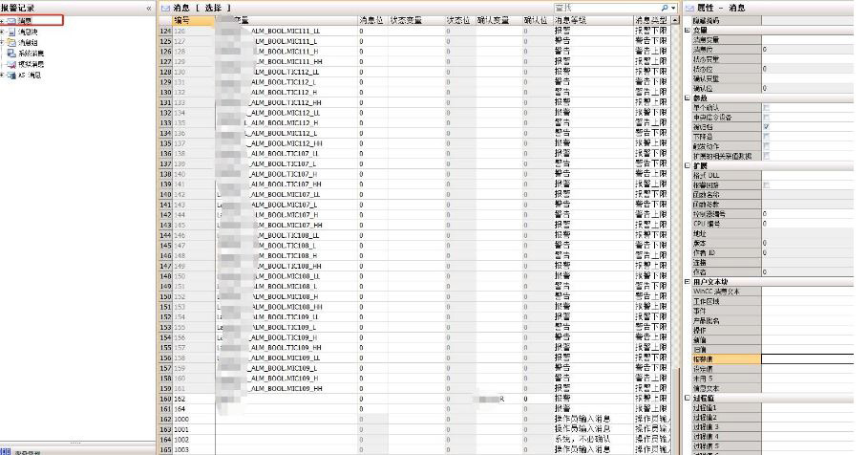Collapse the 用户文本块 property section

(x=688, y=282)
